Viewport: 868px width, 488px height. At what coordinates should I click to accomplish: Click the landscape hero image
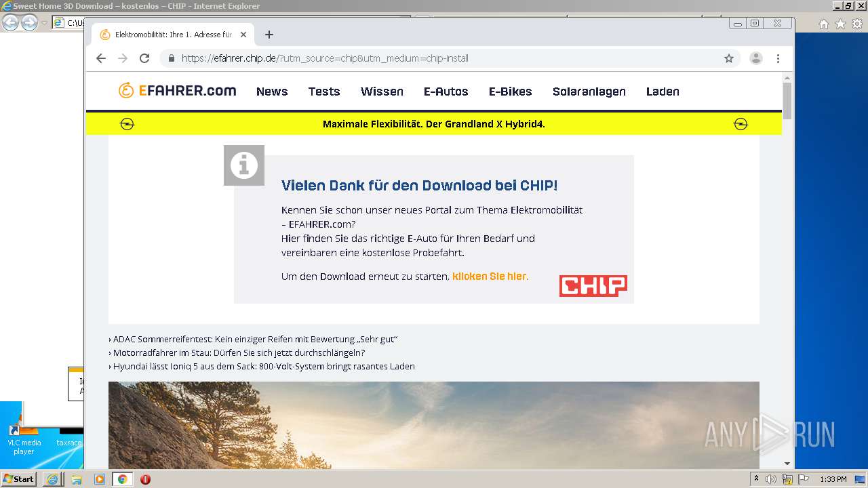click(434, 425)
